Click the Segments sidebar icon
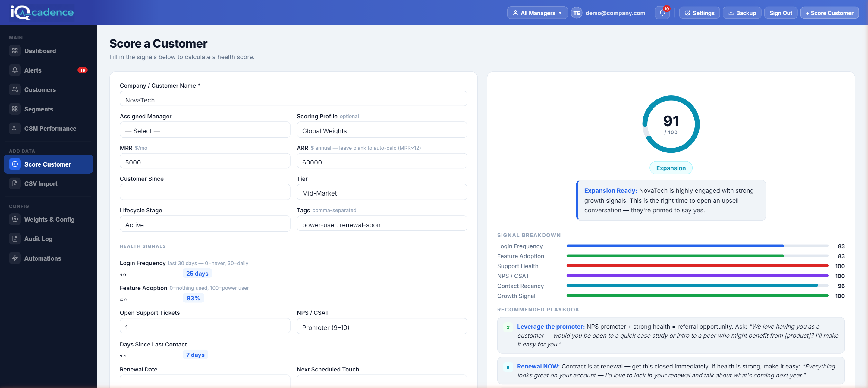Viewport: 868px width, 388px height. pyautogui.click(x=15, y=109)
